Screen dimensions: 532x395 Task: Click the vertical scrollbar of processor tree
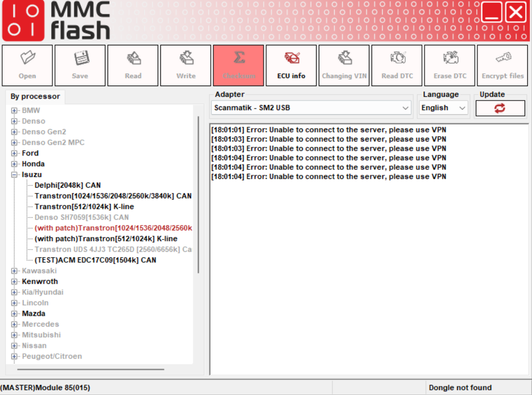click(x=198, y=195)
